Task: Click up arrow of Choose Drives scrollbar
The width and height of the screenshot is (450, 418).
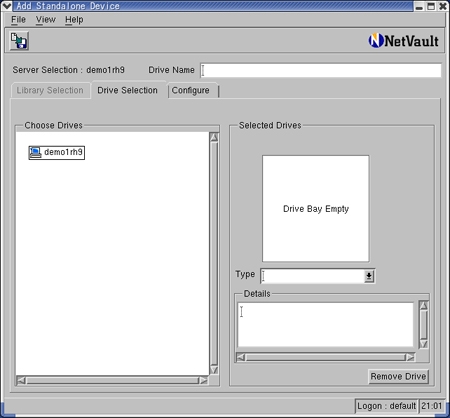Action: 214,137
